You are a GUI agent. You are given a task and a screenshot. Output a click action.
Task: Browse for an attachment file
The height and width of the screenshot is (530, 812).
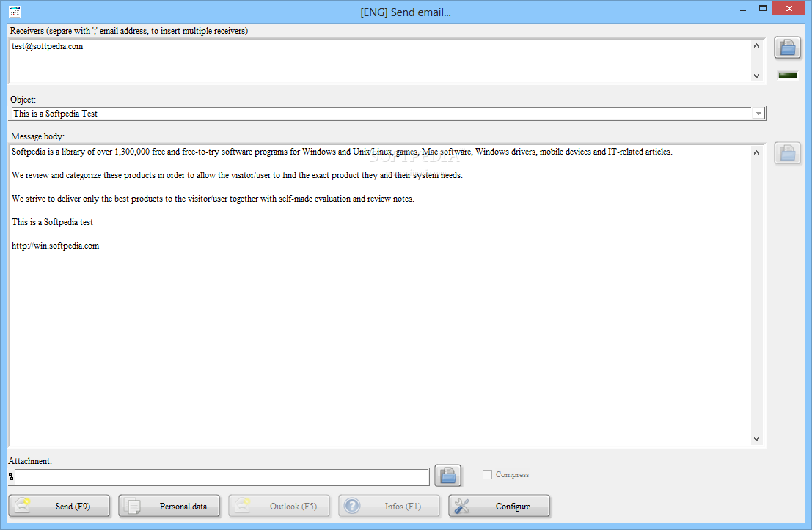(448, 475)
